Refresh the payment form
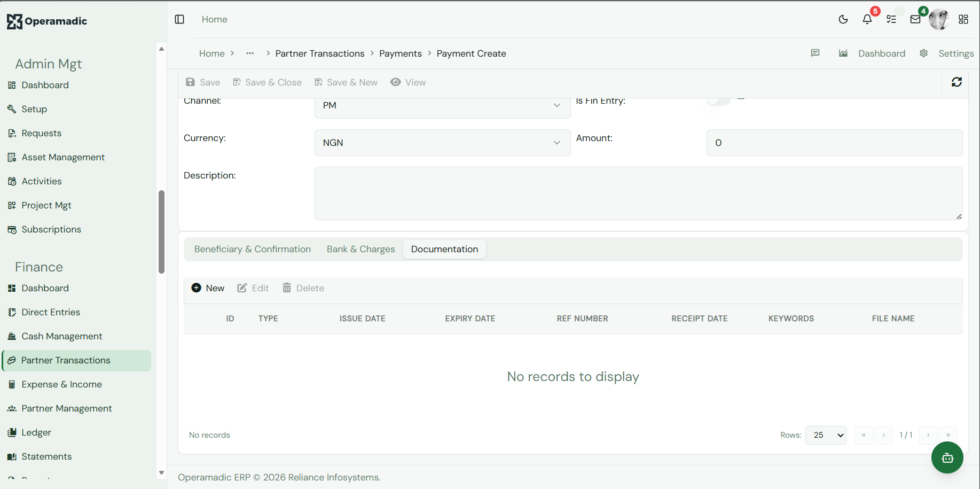The height and width of the screenshot is (489, 980). pos(957,82)
